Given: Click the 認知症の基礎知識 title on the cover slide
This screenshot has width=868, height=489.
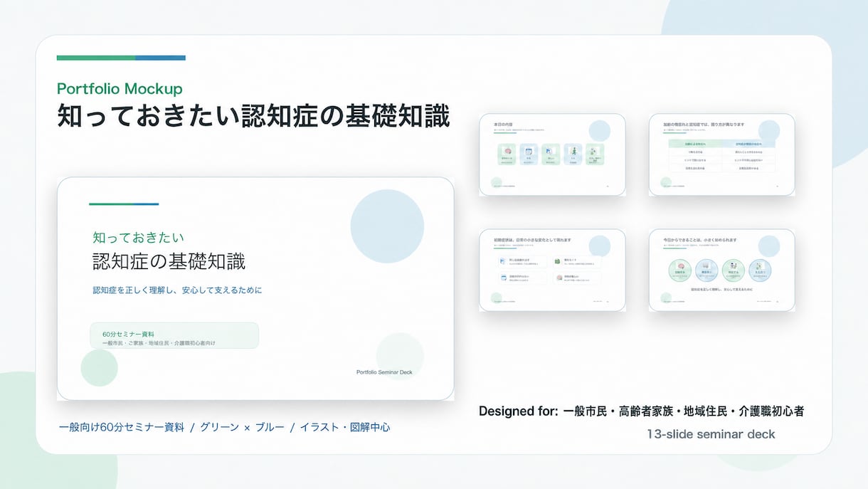Looking at the screenshot, I should [169, 261].
